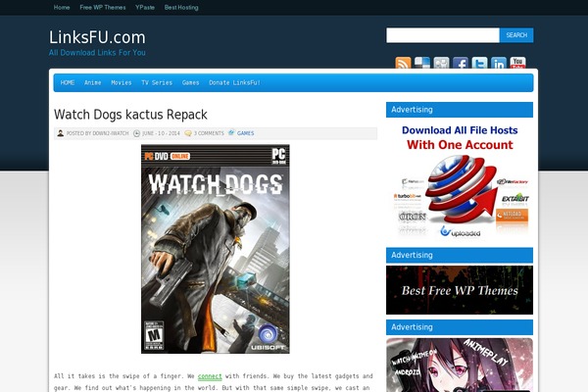The height and width of the screenshot is (392, 588).
Task: Open Best Hosting top link
Action: 181,7
